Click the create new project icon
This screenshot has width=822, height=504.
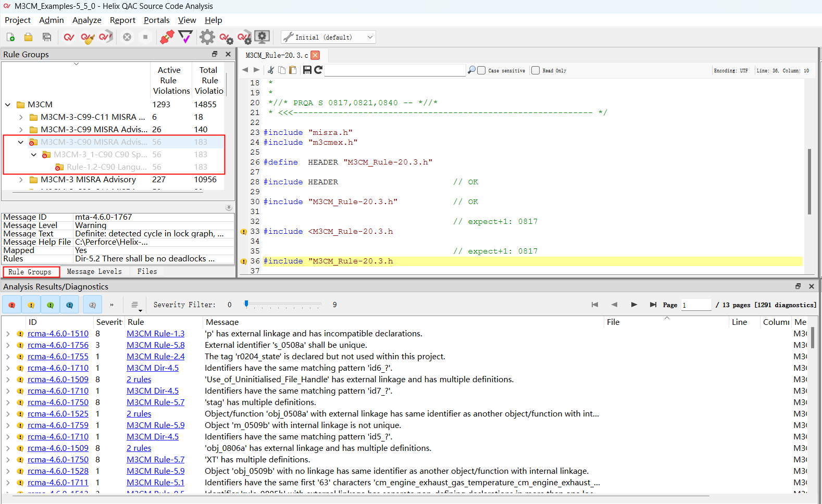click(x=10, y=37)
